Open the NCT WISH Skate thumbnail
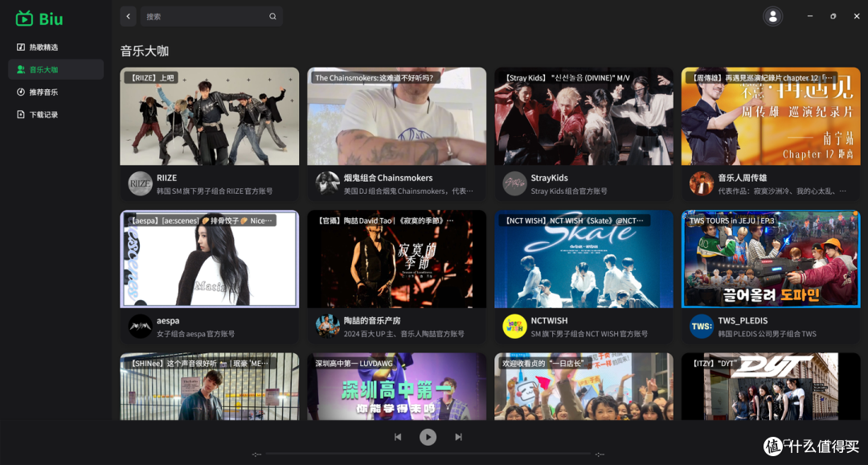Viewport: 868px width, 465px height. click(x=583, y=259)
